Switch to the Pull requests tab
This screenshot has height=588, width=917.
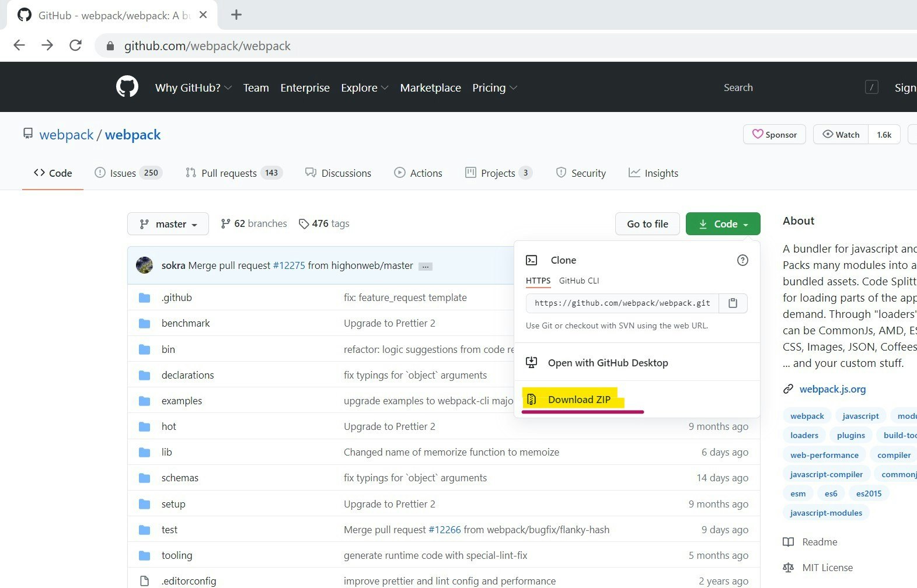pos(234,173)
